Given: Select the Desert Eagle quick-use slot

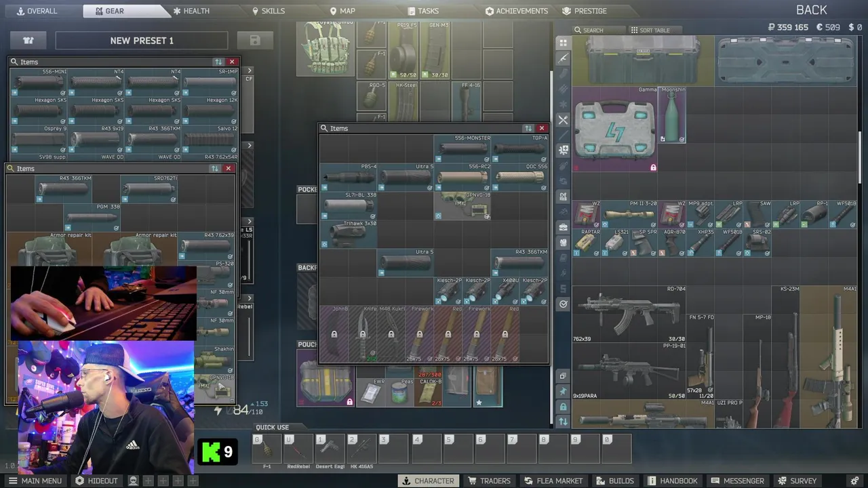Looking at the screenshot, I should 330,448.
